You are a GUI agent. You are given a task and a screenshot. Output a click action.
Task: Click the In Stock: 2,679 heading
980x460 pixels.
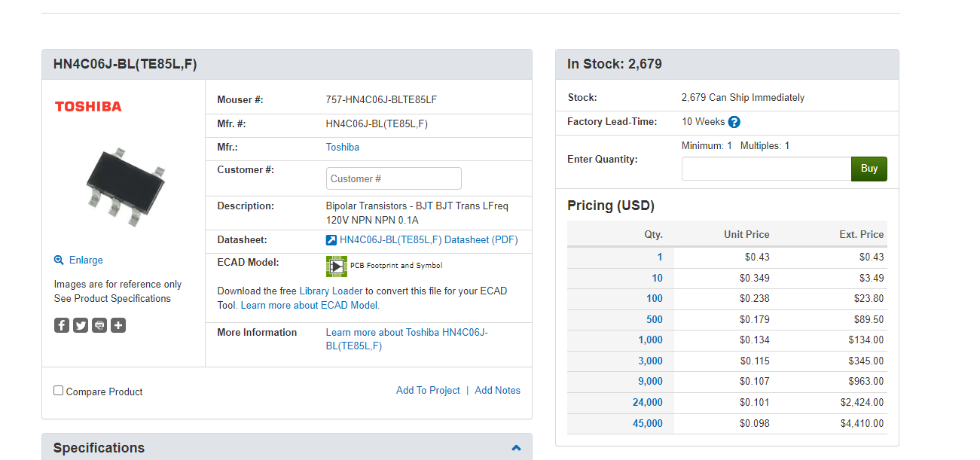615,65
